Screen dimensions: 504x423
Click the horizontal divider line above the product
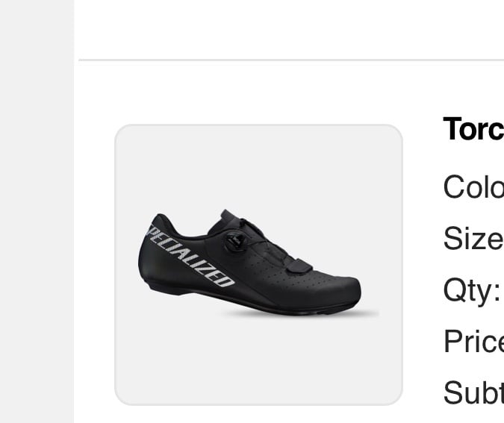tap(291, 60)
